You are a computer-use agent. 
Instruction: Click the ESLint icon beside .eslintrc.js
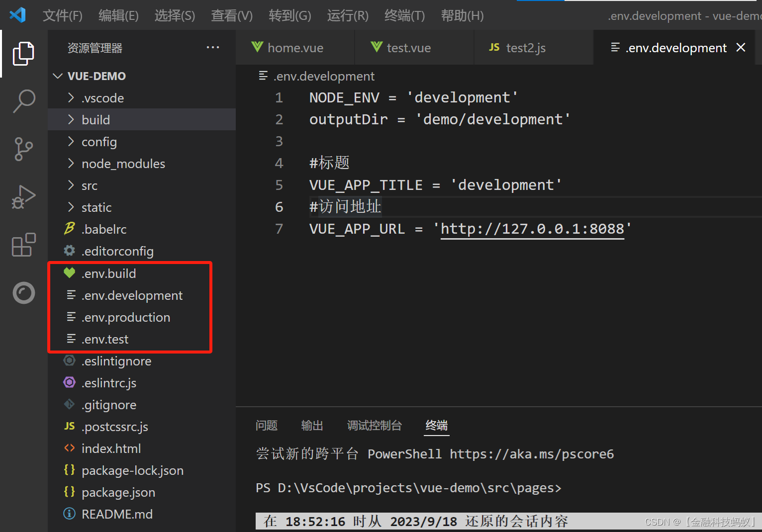click(x=70, y=382)
